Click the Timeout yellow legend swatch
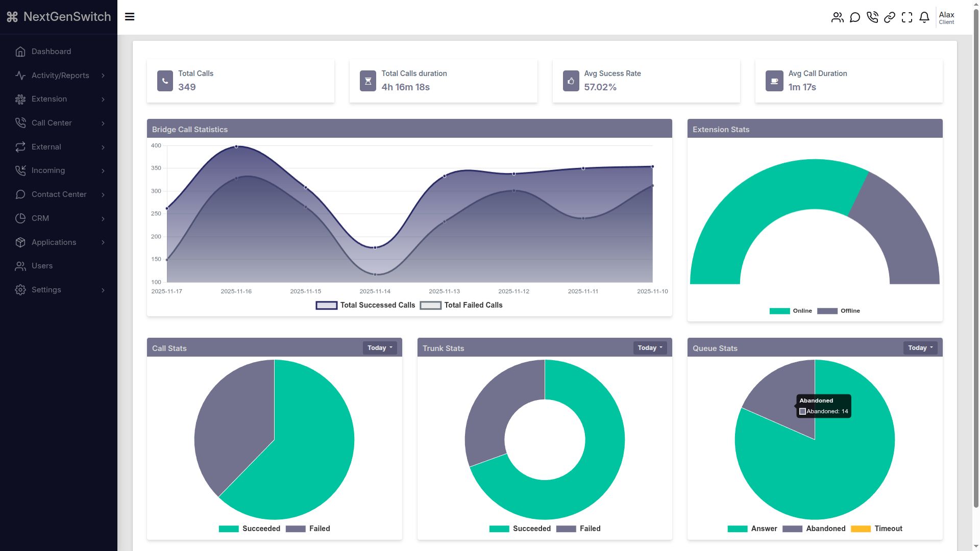The image size is (980, 551). (861, 529)
